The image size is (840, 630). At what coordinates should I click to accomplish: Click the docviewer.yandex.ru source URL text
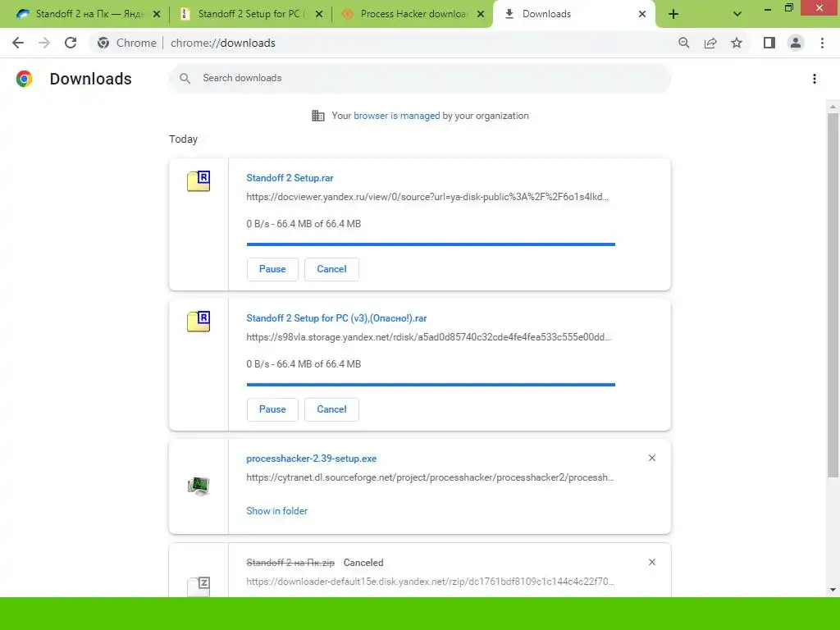(x=427, y=197)
